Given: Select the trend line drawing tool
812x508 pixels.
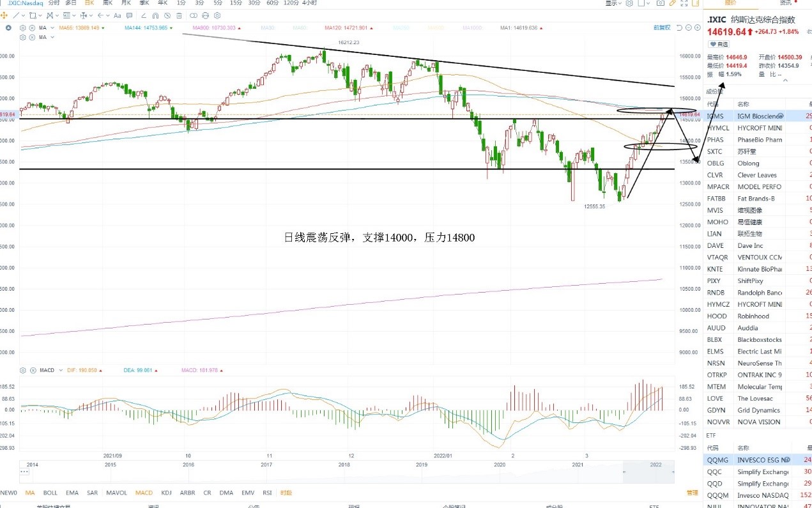Looking at the screenshot, I should click(17, 15).
